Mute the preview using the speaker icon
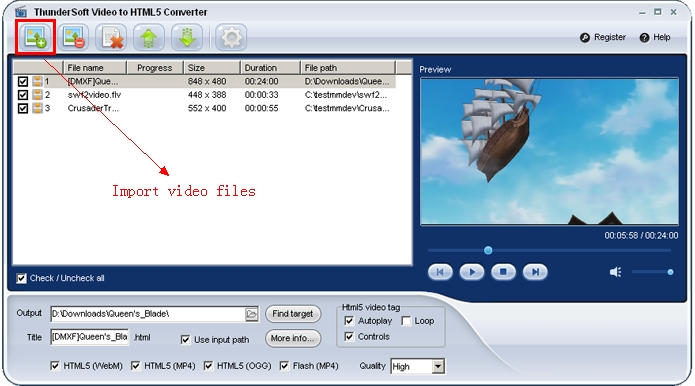 (615, 272)
